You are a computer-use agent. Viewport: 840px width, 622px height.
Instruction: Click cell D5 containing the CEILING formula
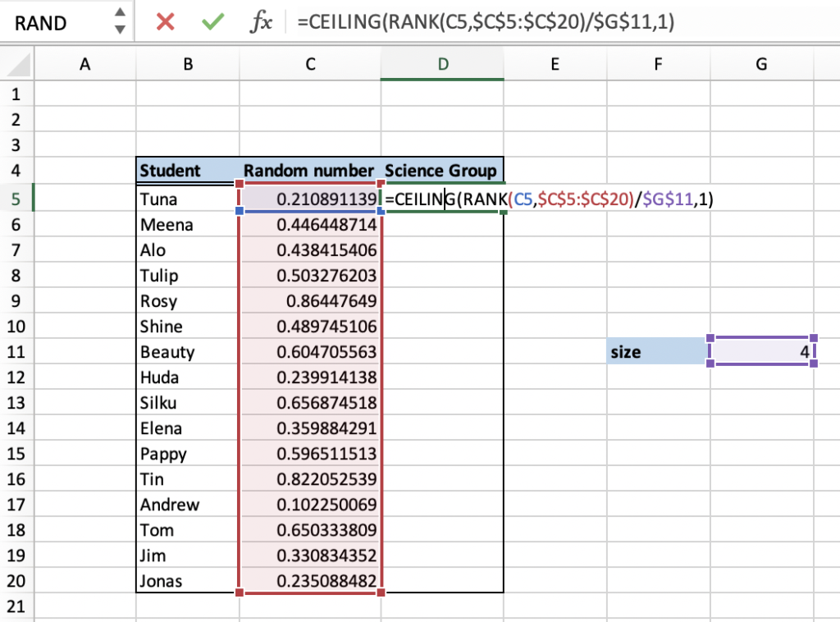[441, 199]
